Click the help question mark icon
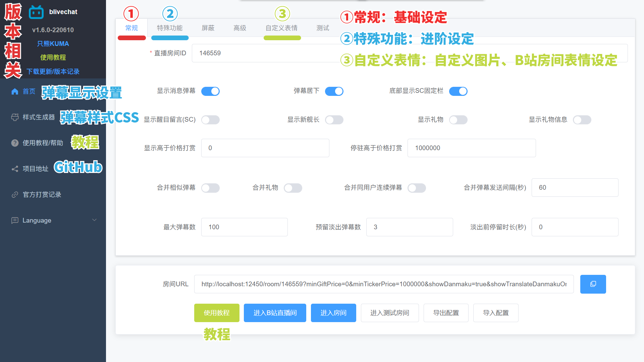The image size is (644, 362). click(15, 143)
